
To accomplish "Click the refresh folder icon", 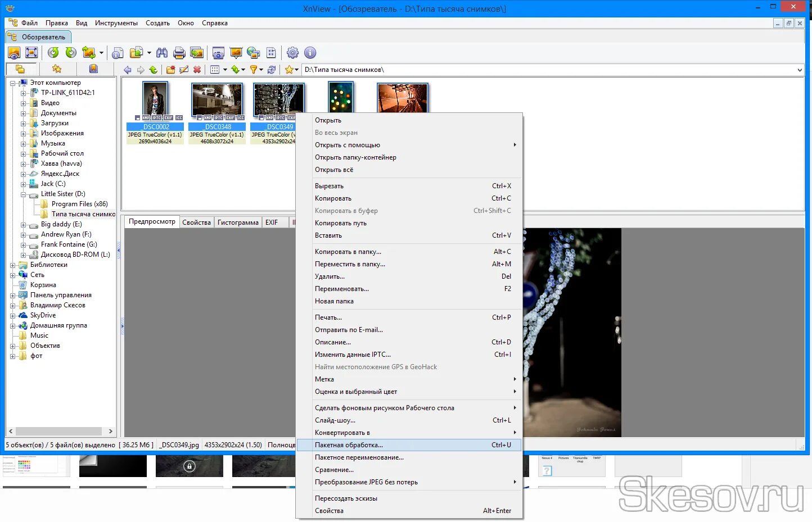I will (x=272, y=70).
